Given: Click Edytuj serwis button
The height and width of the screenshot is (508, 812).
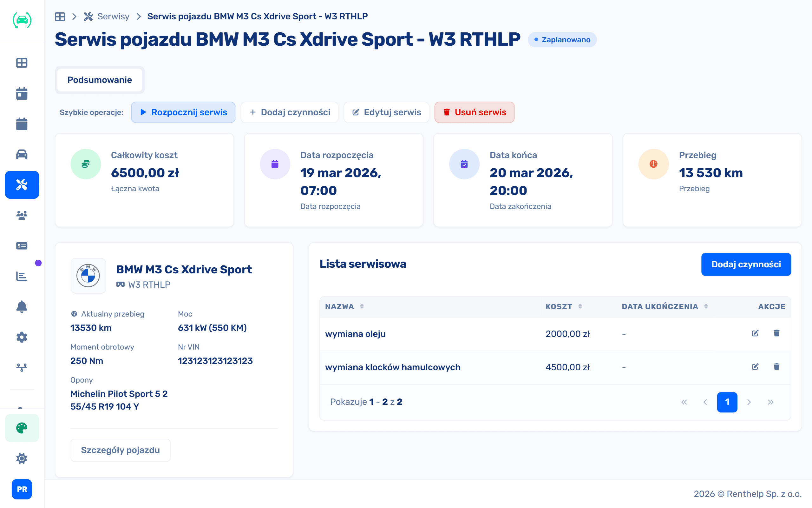Looking at the screenshot, I should [387, 112].
